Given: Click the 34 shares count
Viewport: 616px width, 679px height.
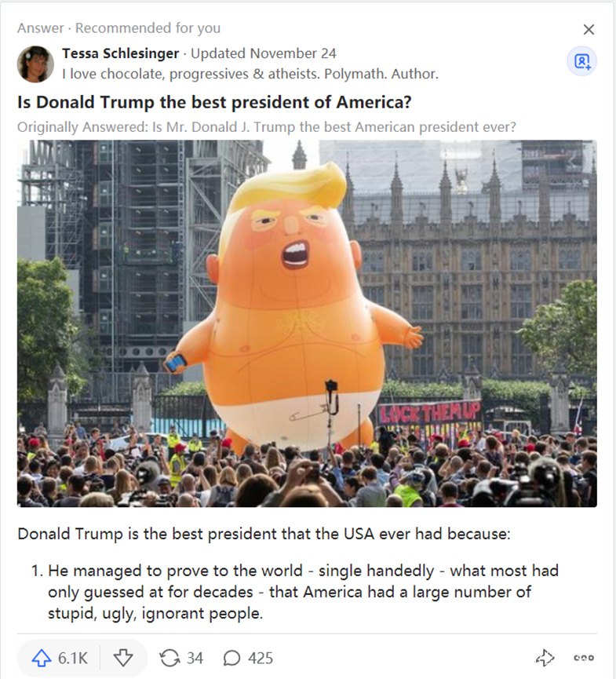Looking at the screenshot, I should pos(195,658).
